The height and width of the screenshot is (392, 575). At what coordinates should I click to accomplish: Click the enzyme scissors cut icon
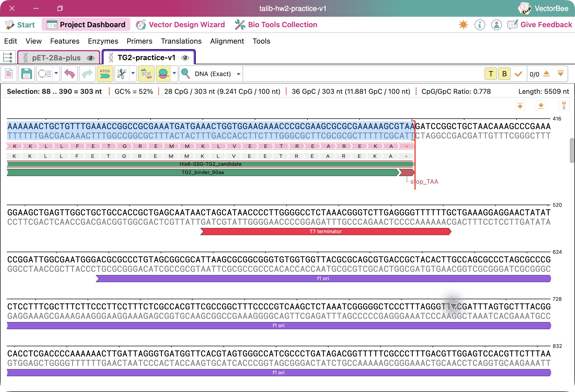click(x=122, y=74)
